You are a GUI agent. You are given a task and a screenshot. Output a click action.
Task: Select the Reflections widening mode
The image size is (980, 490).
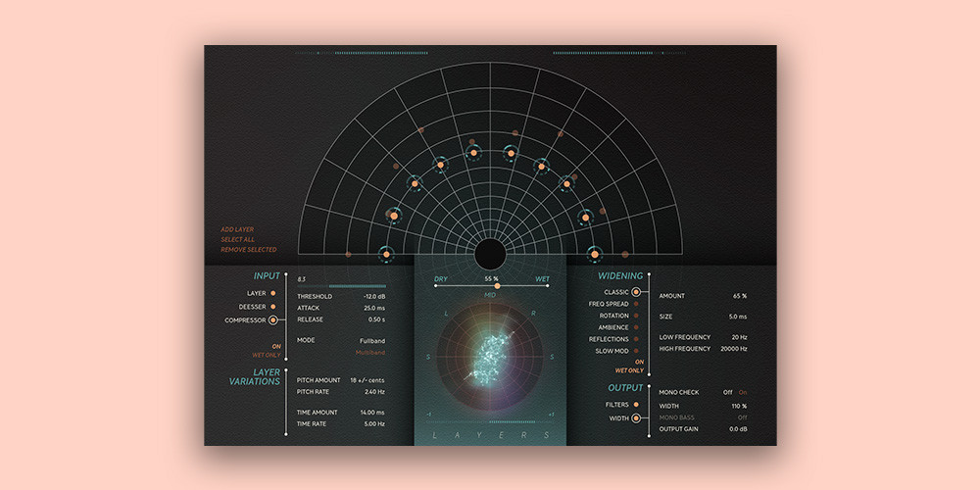tap(636, 339)
